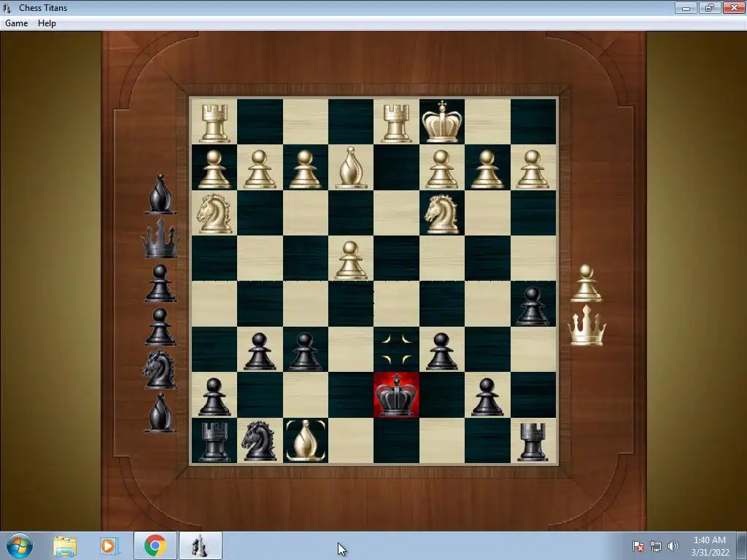Screen dimensions: 747x560
Task: Select the white king on the board
Action: 442,122
